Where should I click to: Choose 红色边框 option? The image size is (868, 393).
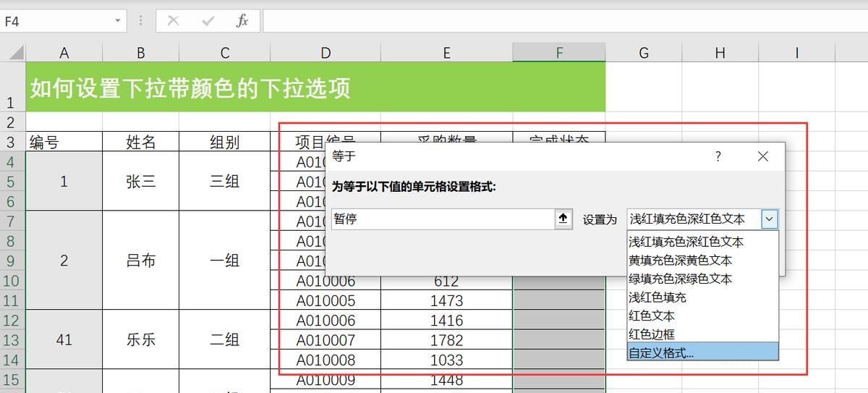point(702,334)
